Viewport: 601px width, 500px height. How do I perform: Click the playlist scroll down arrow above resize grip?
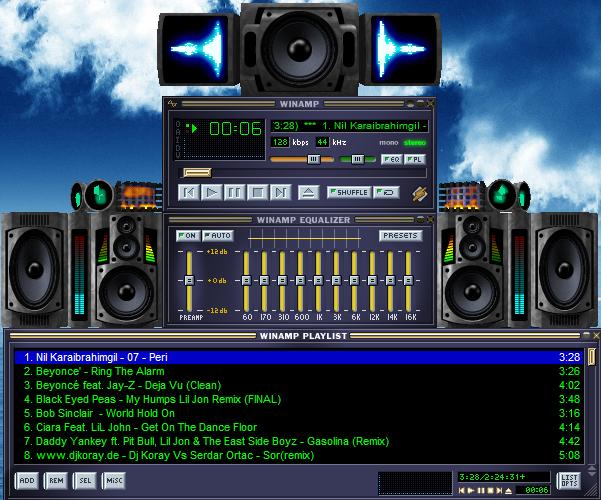click(592, 473)
